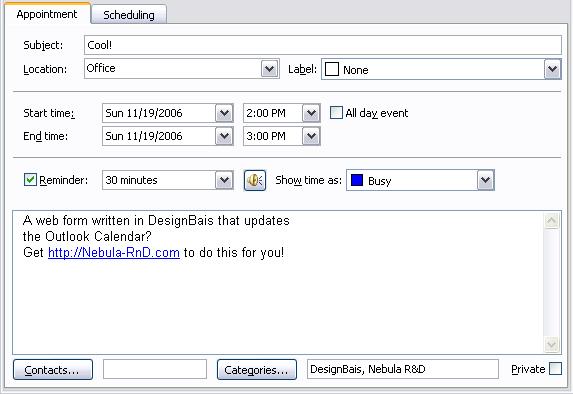Viewport: 573px width, 394px height.
Task: Click the 'A web form written in DesignBais' line
Action: pyautogui.click(x=156, y=221)
